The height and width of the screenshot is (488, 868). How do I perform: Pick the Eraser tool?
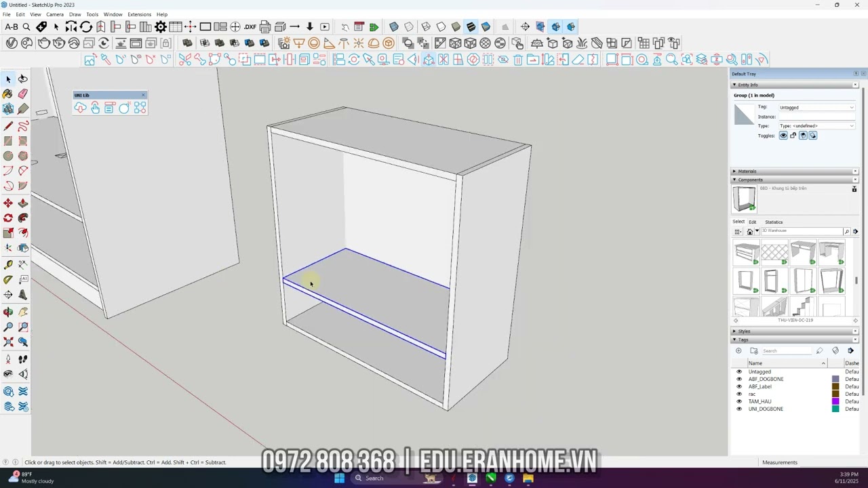tap(23, 94)
